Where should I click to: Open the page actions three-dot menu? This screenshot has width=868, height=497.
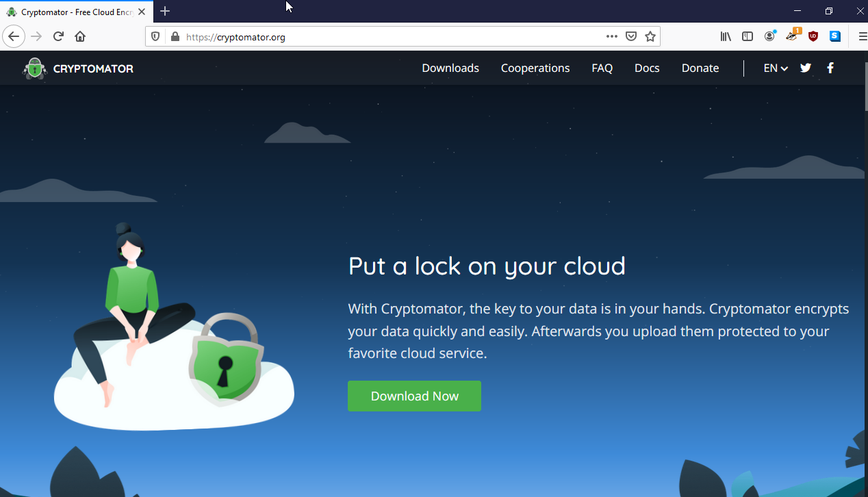(612, 37)
